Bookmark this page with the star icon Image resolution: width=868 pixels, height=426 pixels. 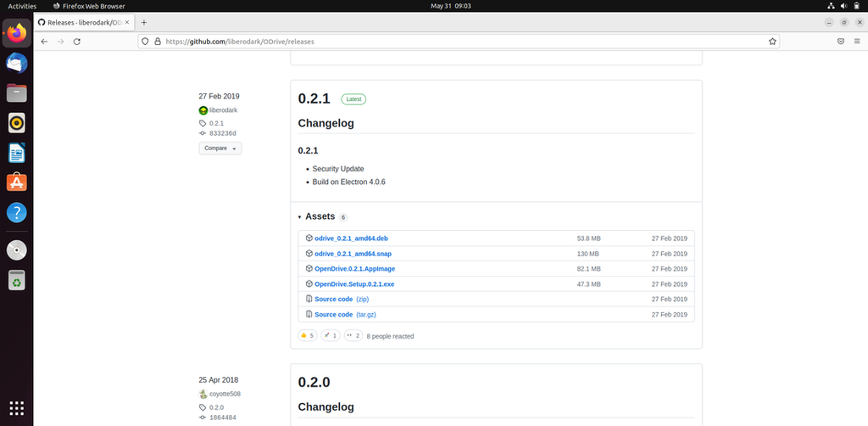772,42
